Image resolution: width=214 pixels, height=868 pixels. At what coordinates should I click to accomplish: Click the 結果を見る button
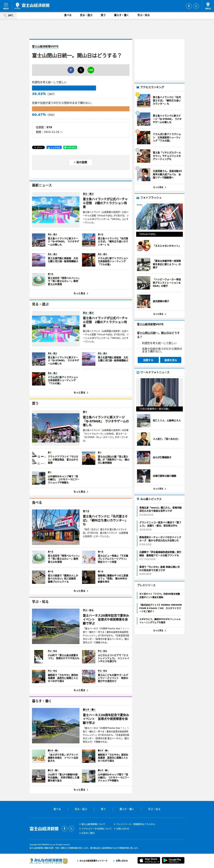[x=171, y=360]
